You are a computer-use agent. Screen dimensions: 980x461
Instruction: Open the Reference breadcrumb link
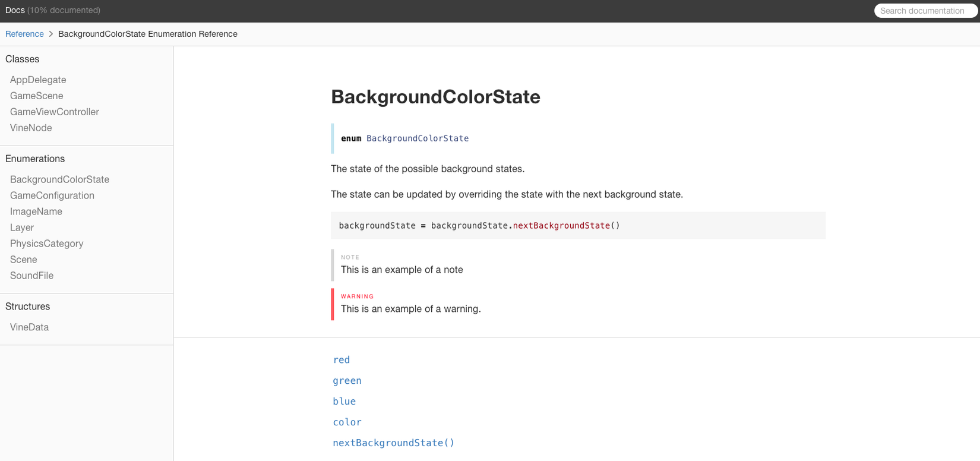tap(24, 34)
